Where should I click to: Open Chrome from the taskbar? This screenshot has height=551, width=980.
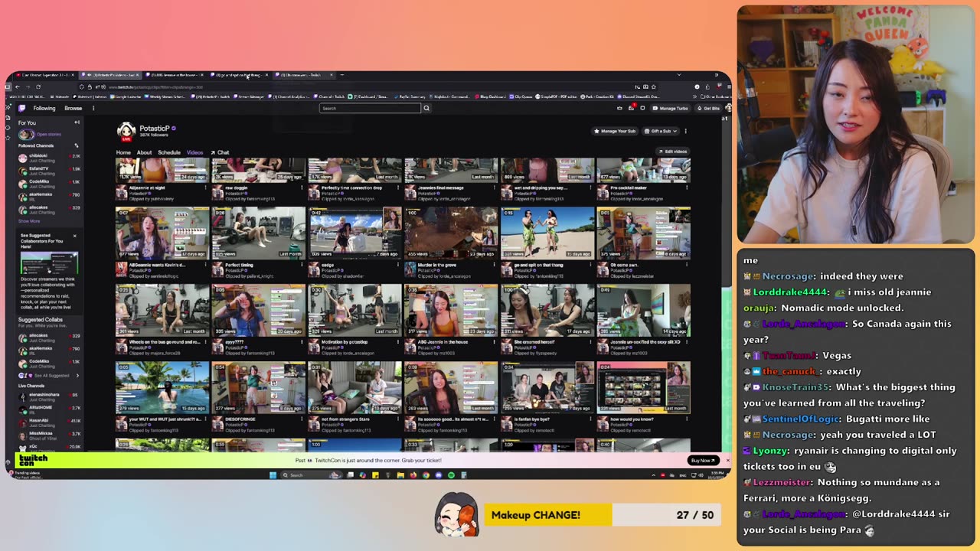click(x=426, y=475)
